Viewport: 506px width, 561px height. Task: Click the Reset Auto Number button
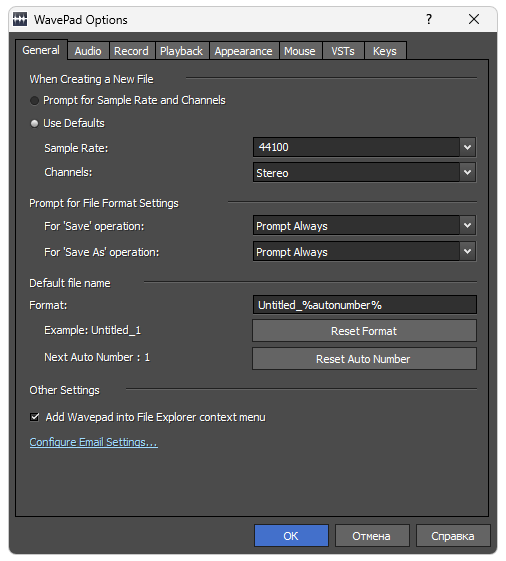[x=364, y=358]
